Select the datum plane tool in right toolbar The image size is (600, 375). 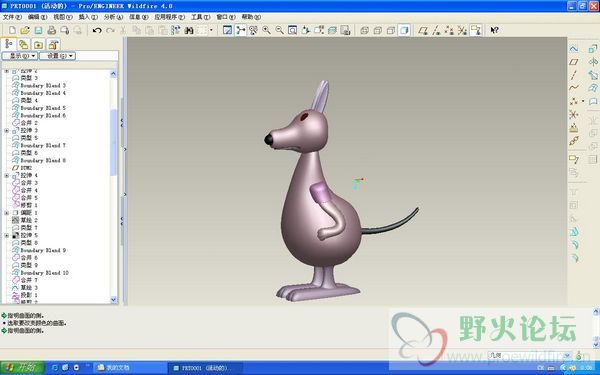tap(574, 62)
